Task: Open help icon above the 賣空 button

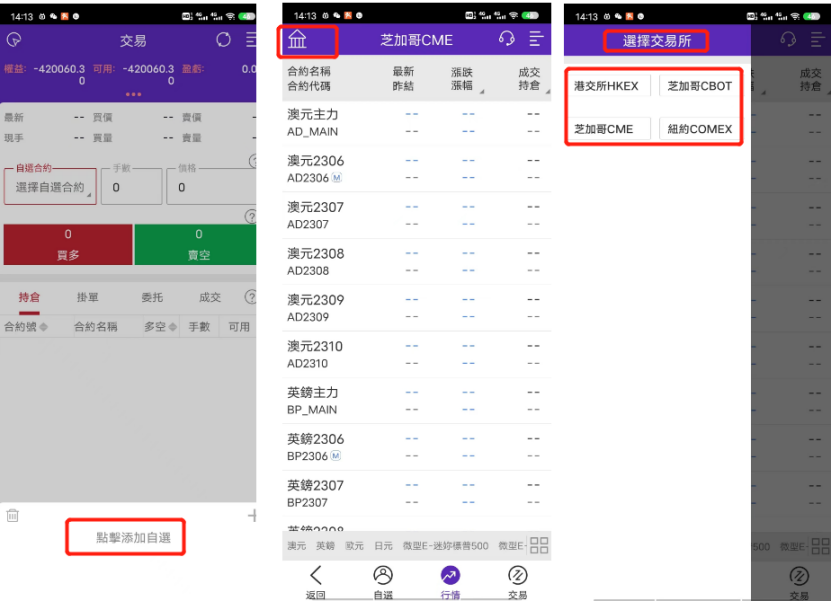Action: [x=251, y=216]
